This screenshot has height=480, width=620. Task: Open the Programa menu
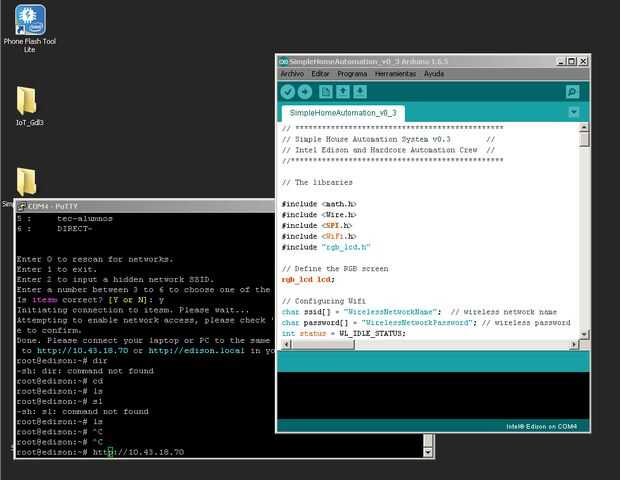pos(352,74)
